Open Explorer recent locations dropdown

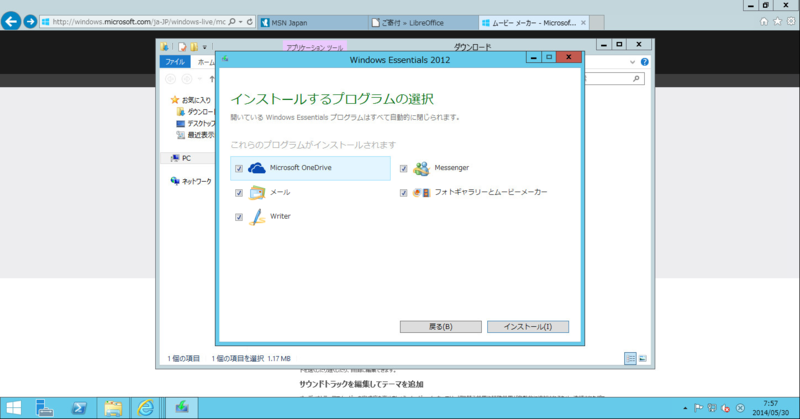point(199,79)
